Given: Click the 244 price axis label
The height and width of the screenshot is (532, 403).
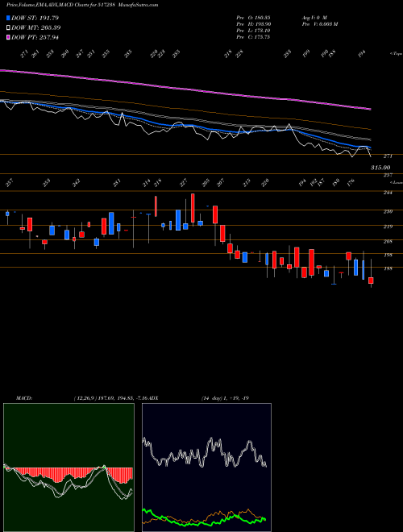Looking at the screenshot, I should pyautogui.click(x=388, y=193).
